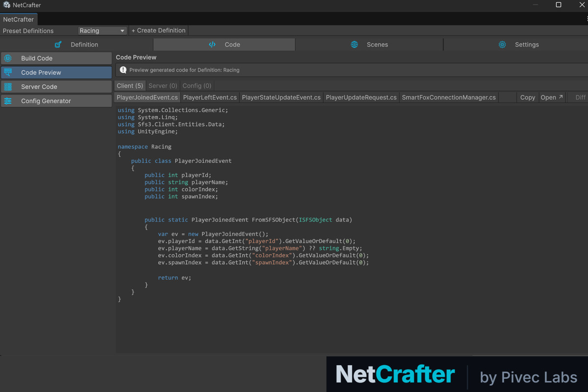This screenshot has width=588, height=392.
Task: Select Config Generator in the sidebar
Action: (x=56, y=101)
